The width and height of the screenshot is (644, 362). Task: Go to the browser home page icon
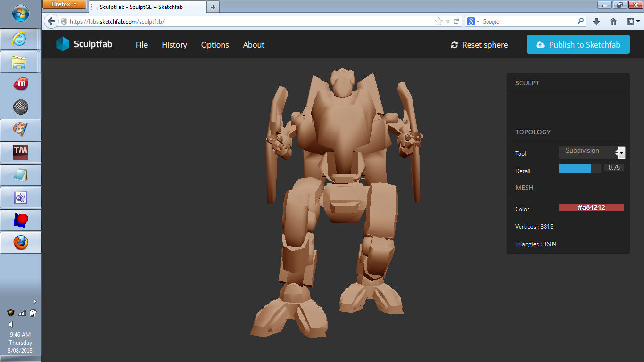click(x=613, y=21)
